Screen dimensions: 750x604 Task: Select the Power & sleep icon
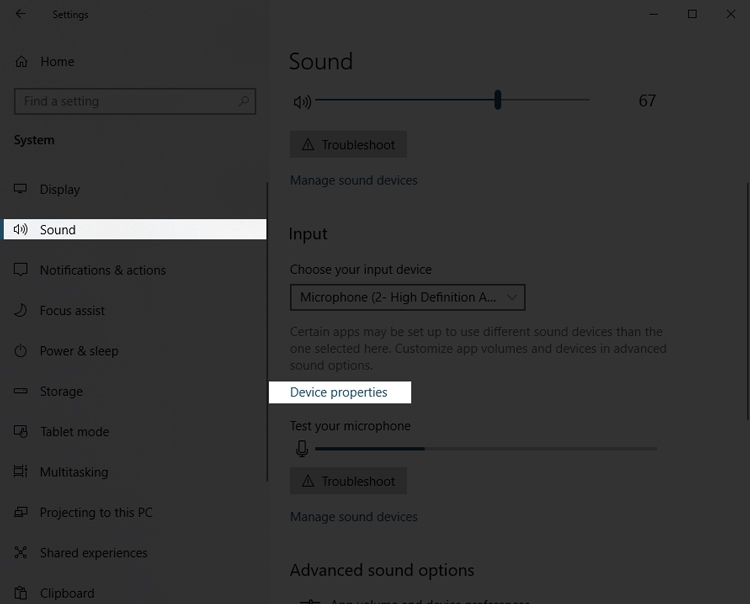tap(21, 351)
